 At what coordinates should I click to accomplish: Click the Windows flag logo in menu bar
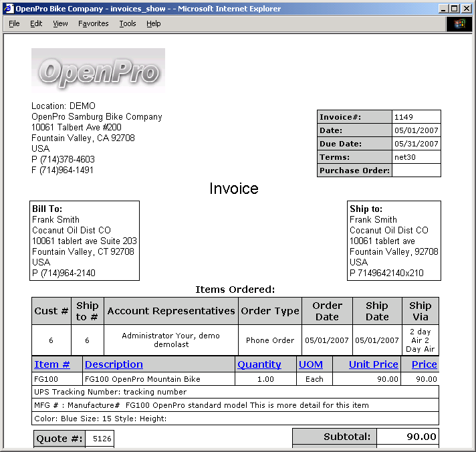tap(459, 23)
